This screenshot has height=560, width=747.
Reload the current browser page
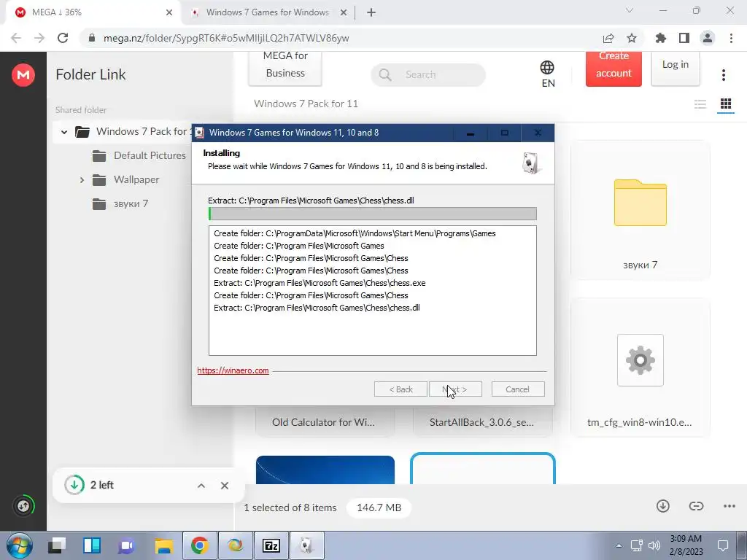pos(63,38)
